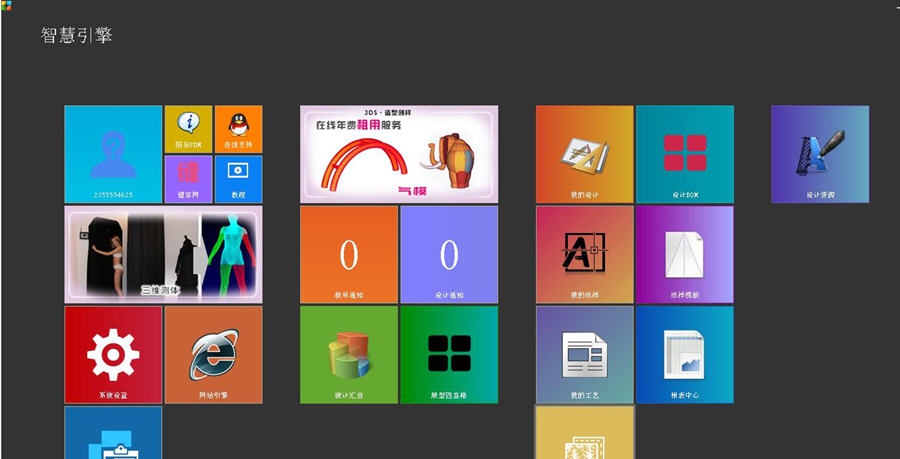900x459 pixels.
Task: Open 纸样模板 paper pattern tile
Action: click(x=685, y=254)
